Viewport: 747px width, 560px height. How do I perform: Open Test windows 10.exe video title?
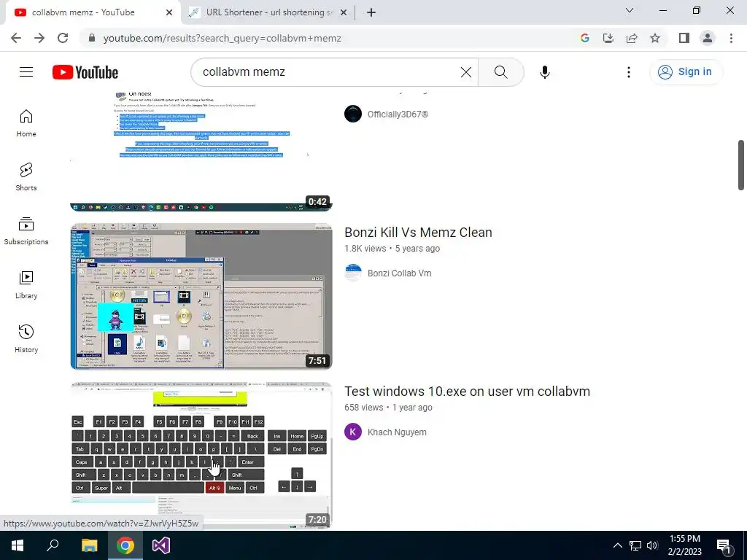pos(467,392)
